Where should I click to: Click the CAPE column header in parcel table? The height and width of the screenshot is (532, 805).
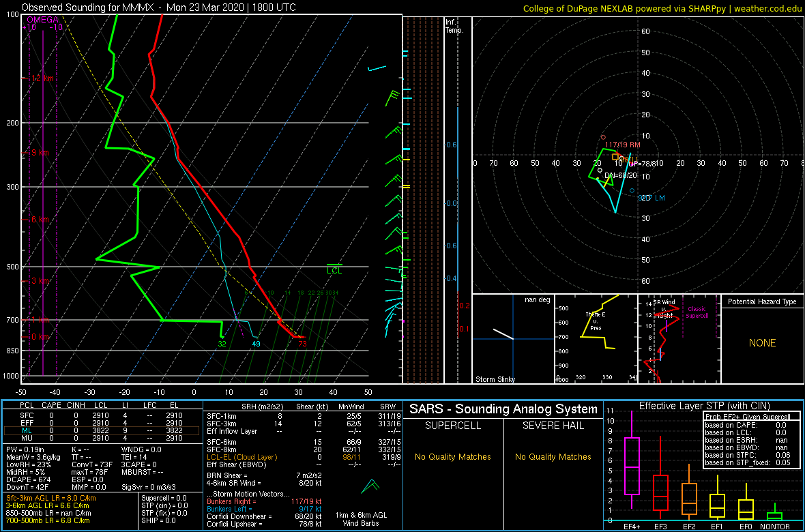click(51, 406)
